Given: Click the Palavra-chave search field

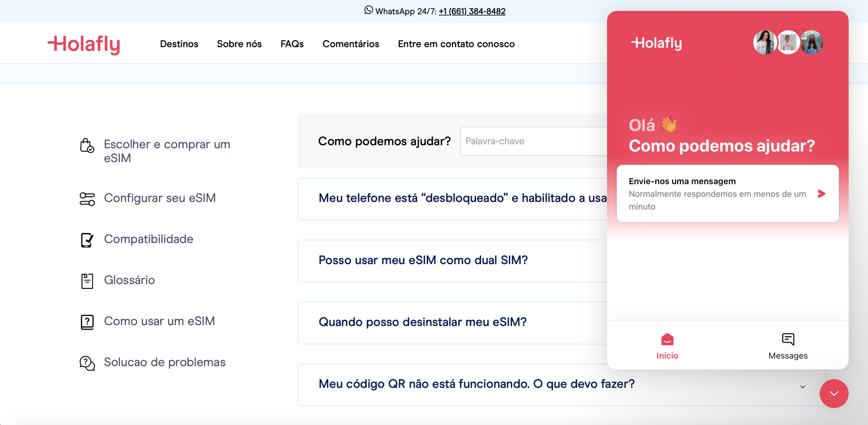Looking at the screenshot, I should [534, 141].
